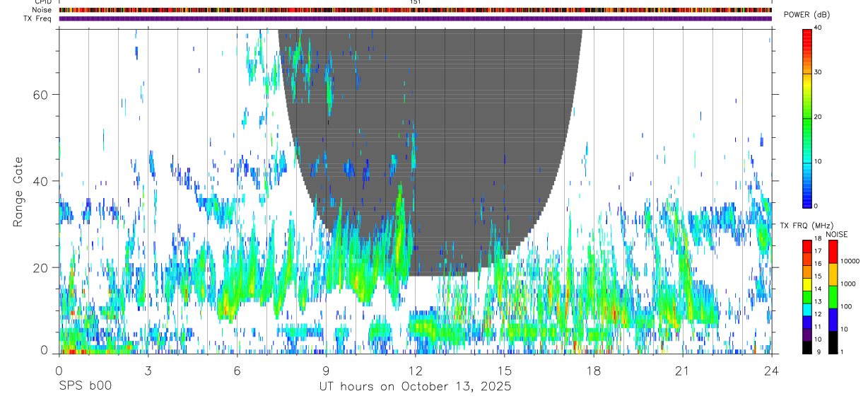Click the 9 tick on UT hours axis
The width and height of the screenshot is (868, 401).
pyautogui.click(x=326, y=370)
